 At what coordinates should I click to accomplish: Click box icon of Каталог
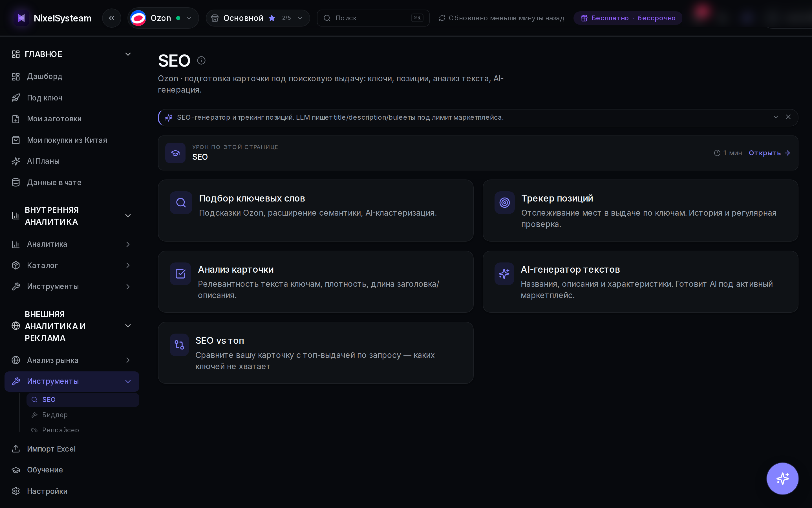click(16, 265)
